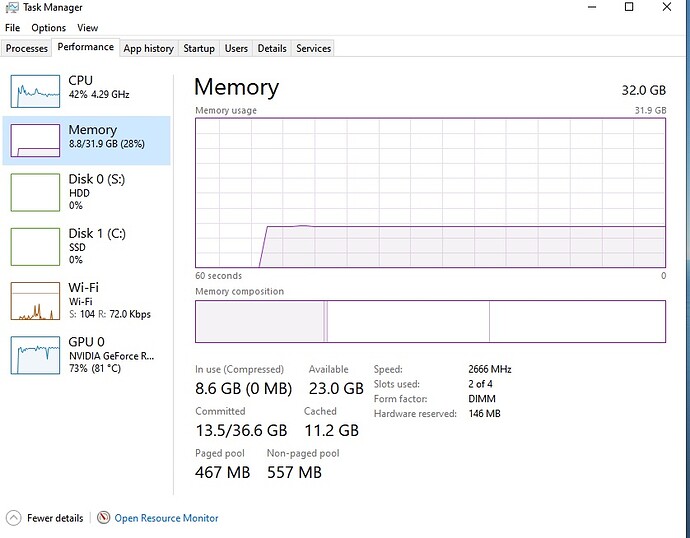
Task: Switch to the Processes tab
Action: (x=27, y=48)
